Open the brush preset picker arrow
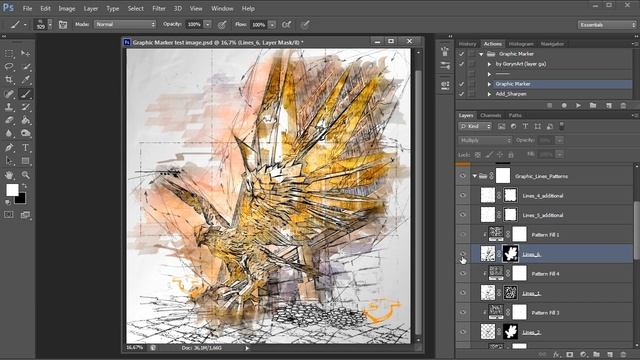The width and height of the screenshot is (640, 360). coord(50,25)
